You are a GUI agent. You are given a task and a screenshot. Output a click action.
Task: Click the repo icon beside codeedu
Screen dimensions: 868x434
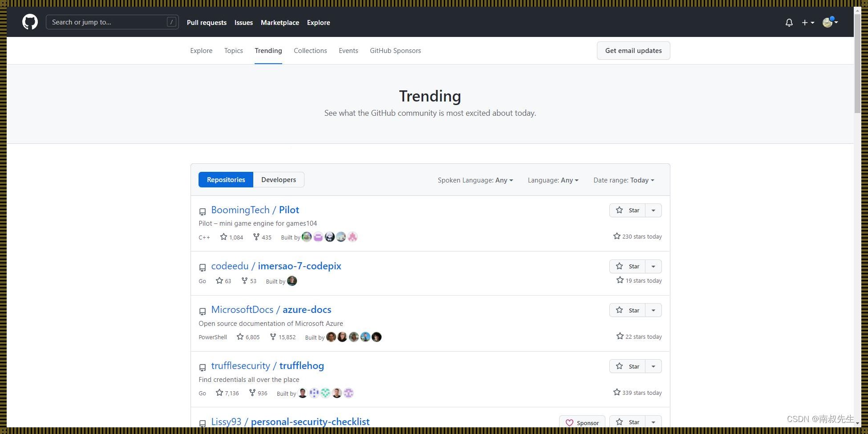point(203,268)
